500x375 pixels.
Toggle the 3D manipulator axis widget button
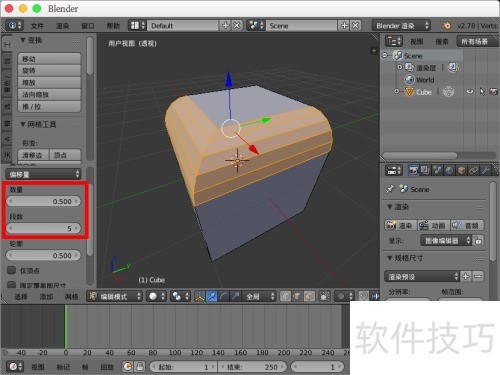[x=200, y=296]
